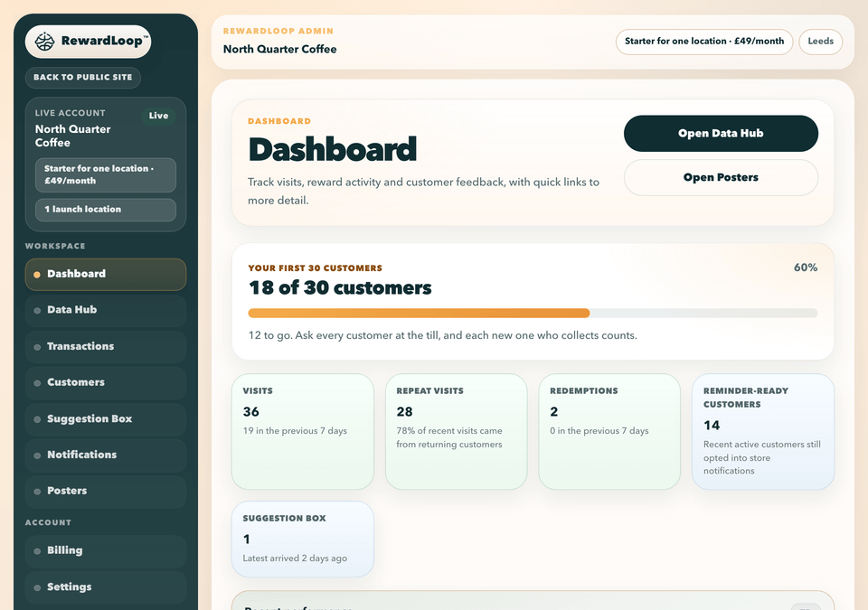This screenshot has width=868, height=610.
Task: Go back to public site
Action: [x=83, y=78]
